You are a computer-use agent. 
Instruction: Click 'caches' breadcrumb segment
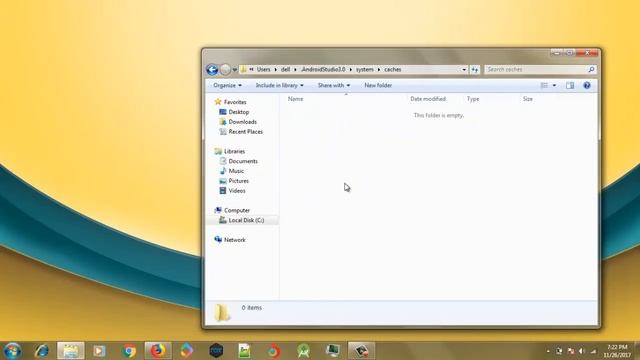pos(393,69)
